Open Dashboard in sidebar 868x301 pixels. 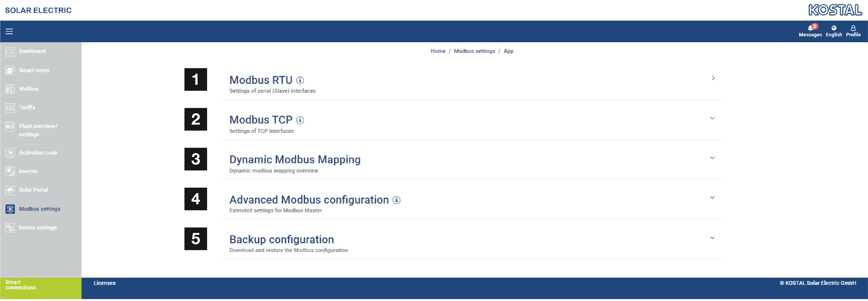(32, 51)
